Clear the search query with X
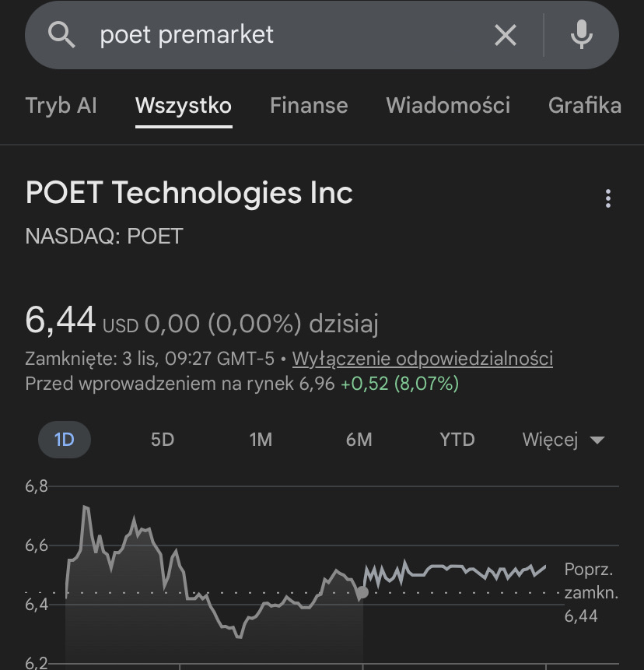644x670 pixels. pos(506,35)
